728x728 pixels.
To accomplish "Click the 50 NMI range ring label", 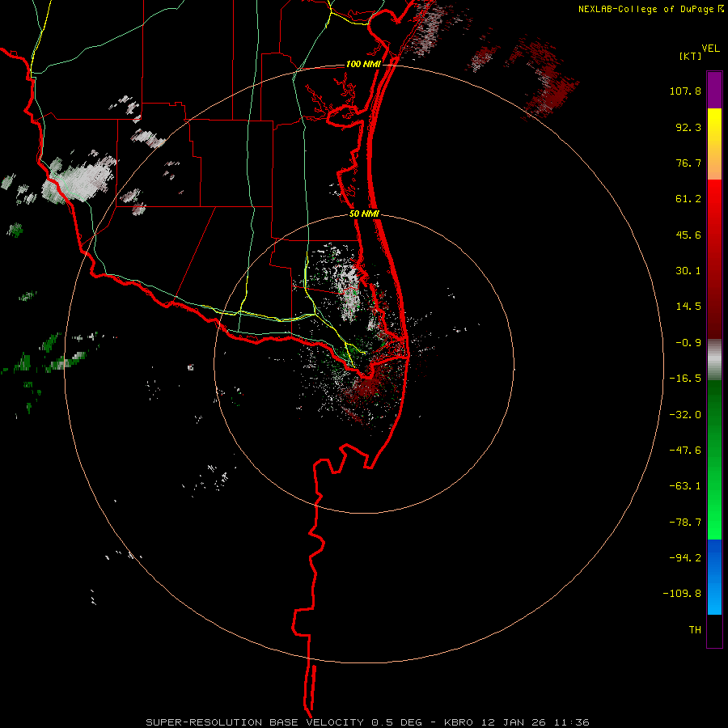I will point(365,214).
